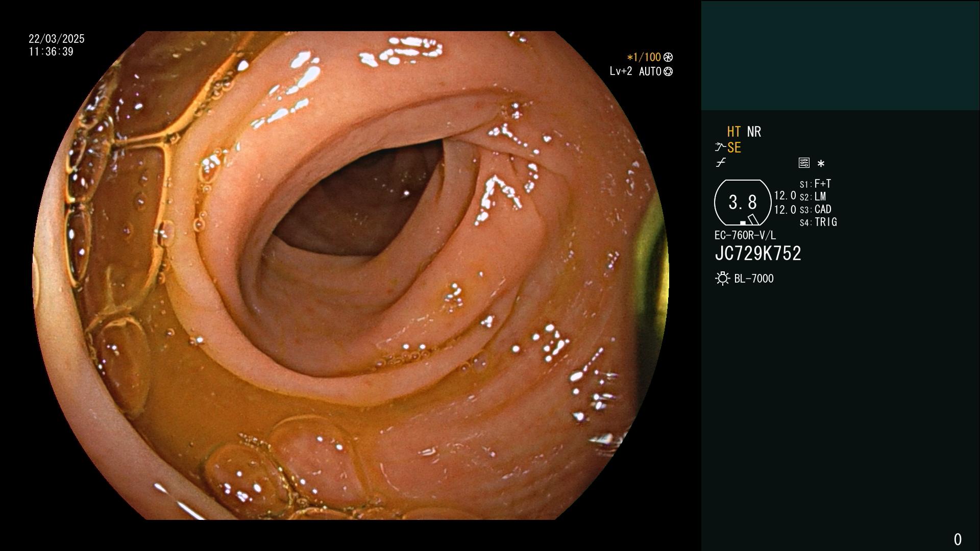Viewport: 980px width, 551px height.
Task: Click the empty teal panel above the status info
Action: (x=840, y=55)
